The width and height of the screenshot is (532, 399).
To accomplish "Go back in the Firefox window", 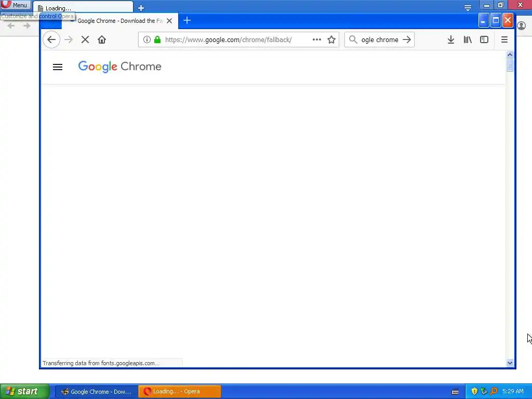I will (x=51, y=39).
